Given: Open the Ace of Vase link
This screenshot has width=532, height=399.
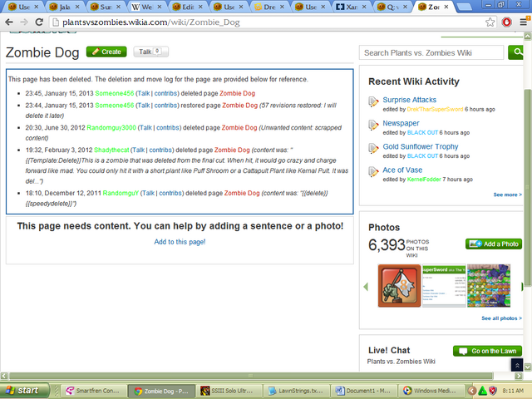Looking at the screenshot, I should [x=402, y=170].
